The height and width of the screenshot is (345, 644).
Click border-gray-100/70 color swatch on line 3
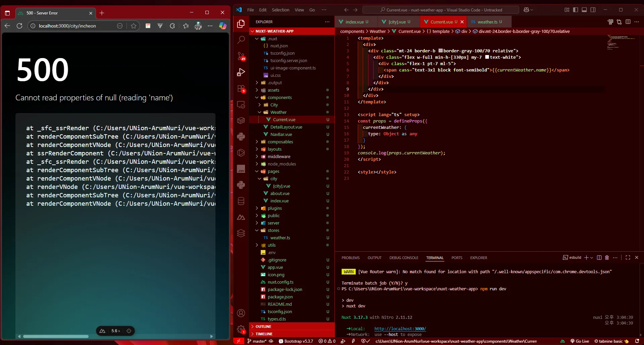441,51
